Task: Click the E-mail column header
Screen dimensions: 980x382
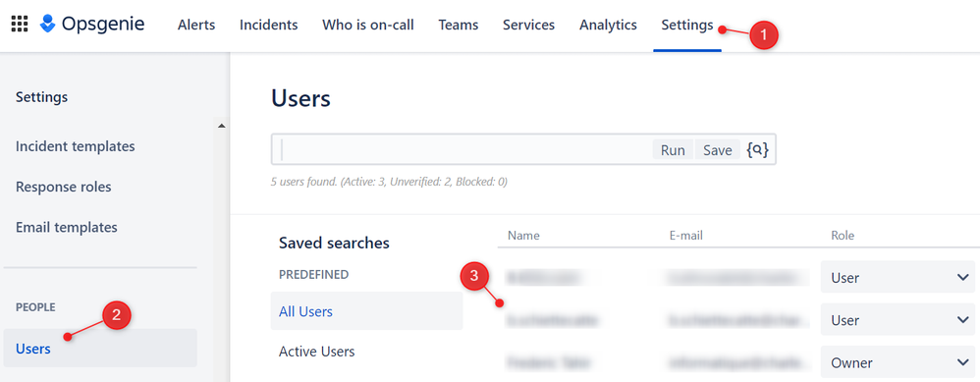Action: (x=685, y=236)
